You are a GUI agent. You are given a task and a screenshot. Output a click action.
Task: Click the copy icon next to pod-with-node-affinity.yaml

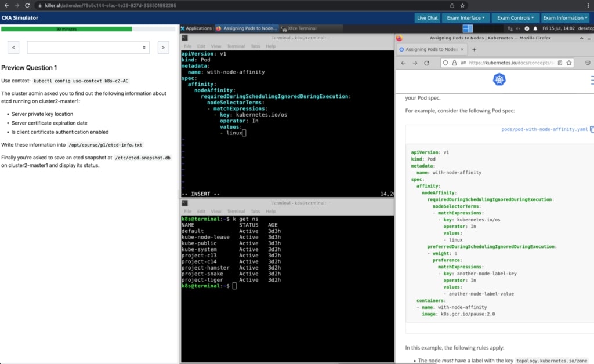591,129
